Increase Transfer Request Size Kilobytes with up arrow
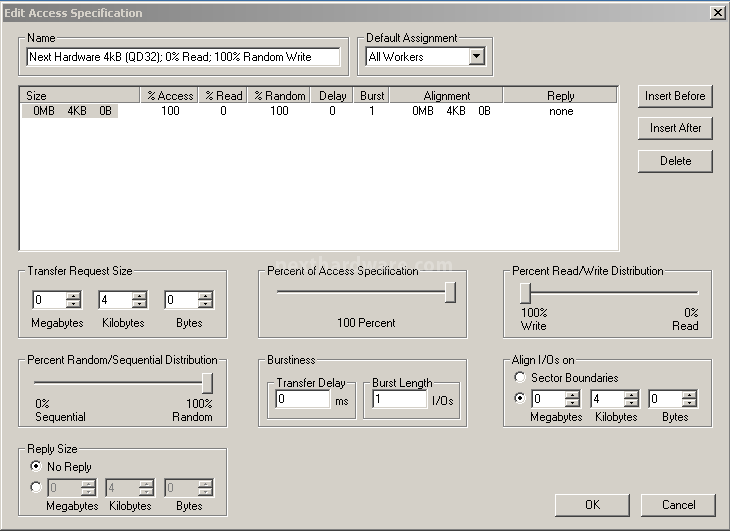Screen dimensions: 730x531 pyautogui.click(x=139, y=296)
